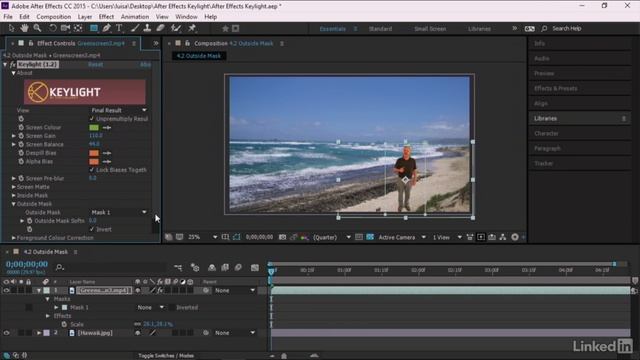
Task: Expand Foreground Colour Correction section
Action: 14,238
